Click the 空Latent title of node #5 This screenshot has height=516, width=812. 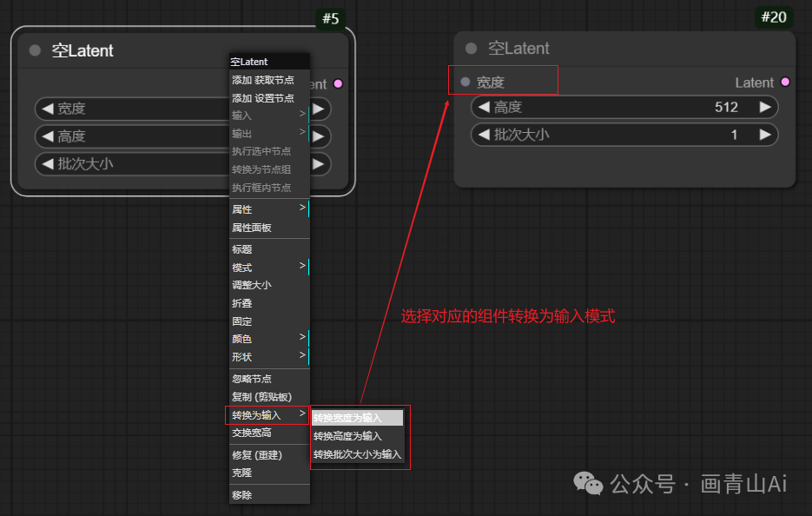pos(83,50)
